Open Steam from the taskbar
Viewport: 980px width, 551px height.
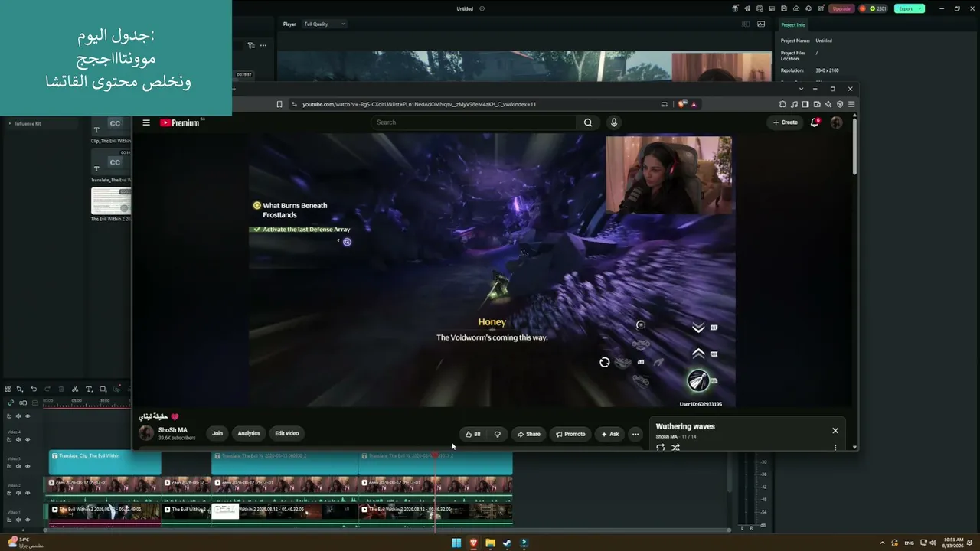point(507,543)
